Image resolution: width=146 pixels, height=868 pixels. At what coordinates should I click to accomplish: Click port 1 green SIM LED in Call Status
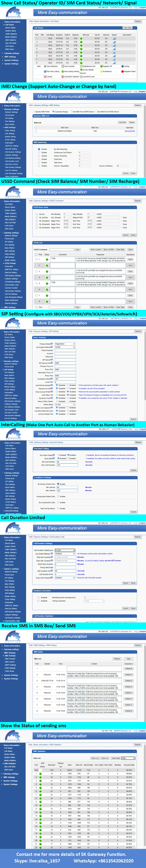point(81,38)
